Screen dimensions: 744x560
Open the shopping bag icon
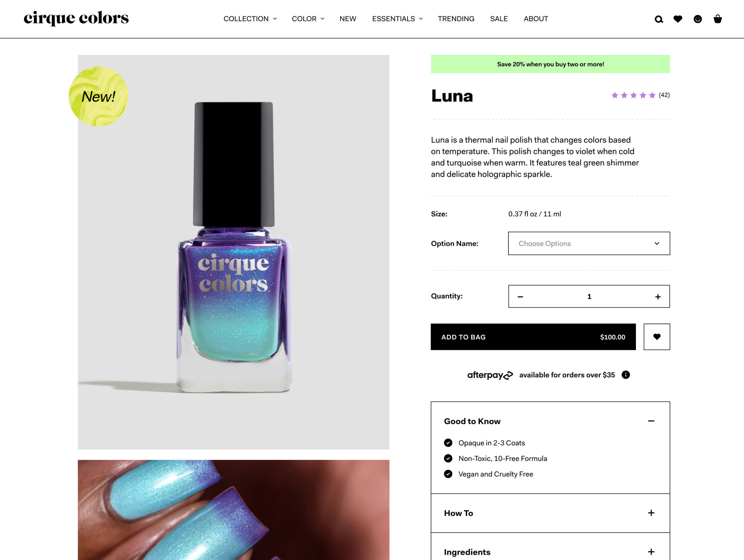pyautogui.click(x=717, y=19)
